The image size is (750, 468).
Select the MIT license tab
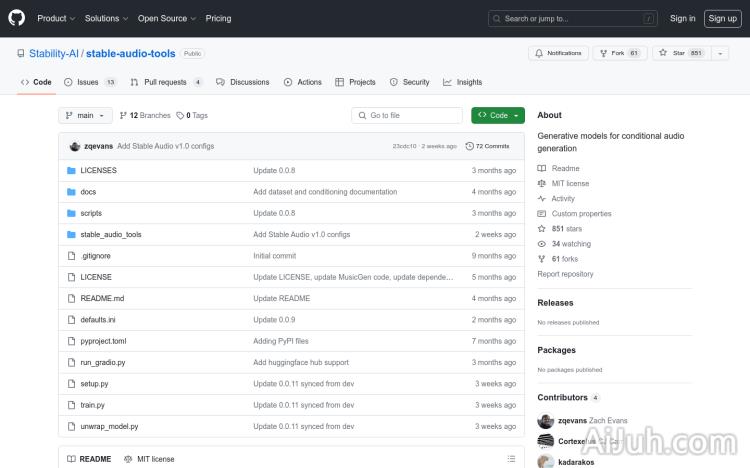tap(148, 459)
